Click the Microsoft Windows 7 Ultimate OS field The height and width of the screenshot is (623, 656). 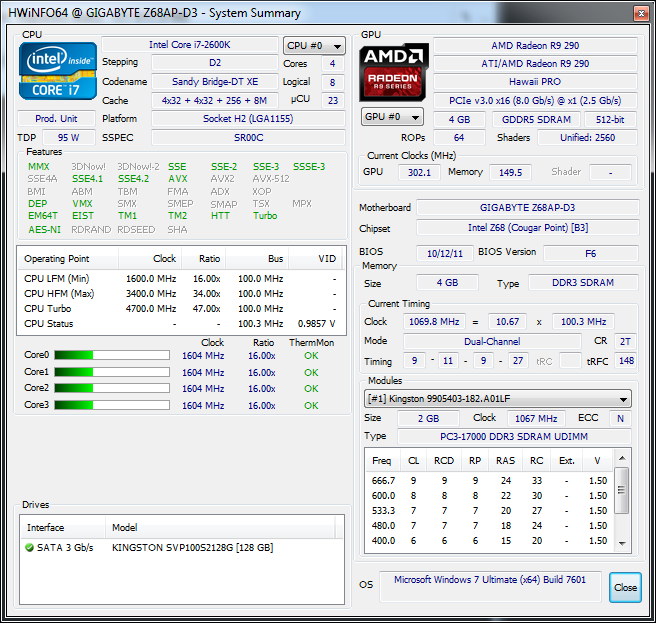(490, 587)
